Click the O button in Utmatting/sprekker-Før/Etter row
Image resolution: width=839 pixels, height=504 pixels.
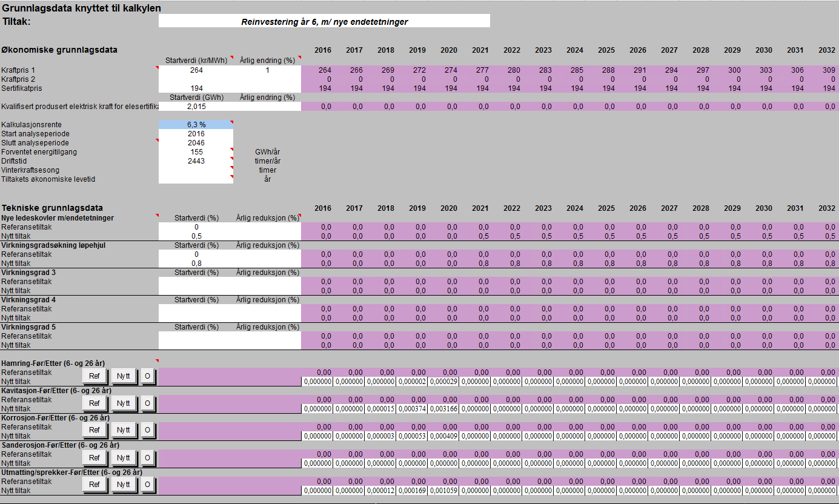(147, 485)
